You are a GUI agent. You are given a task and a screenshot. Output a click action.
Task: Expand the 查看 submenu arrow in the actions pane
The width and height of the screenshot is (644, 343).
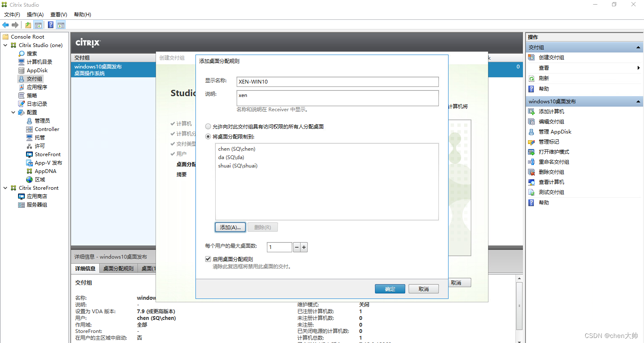coord(639,68)
